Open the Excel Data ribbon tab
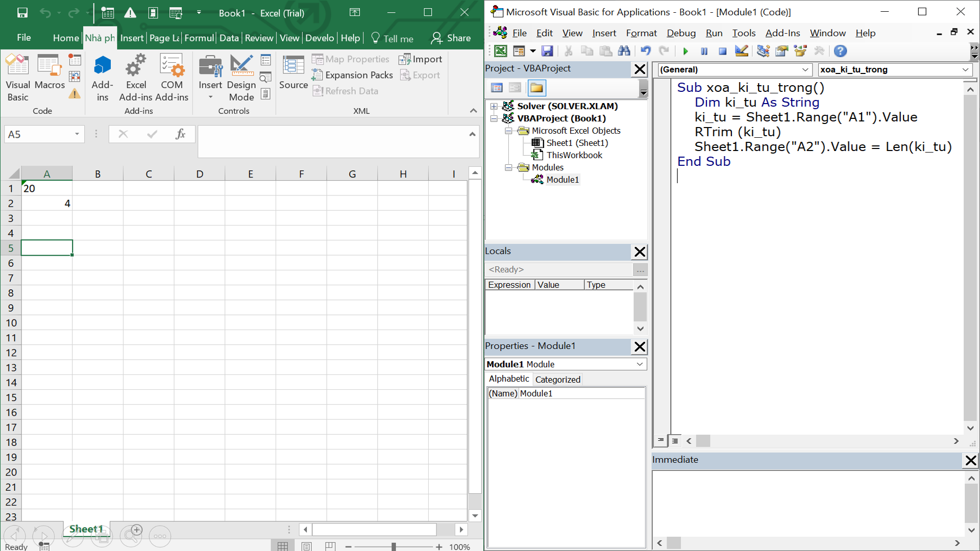The width and height of the screenshot is (980, 551). click(229, 38)
